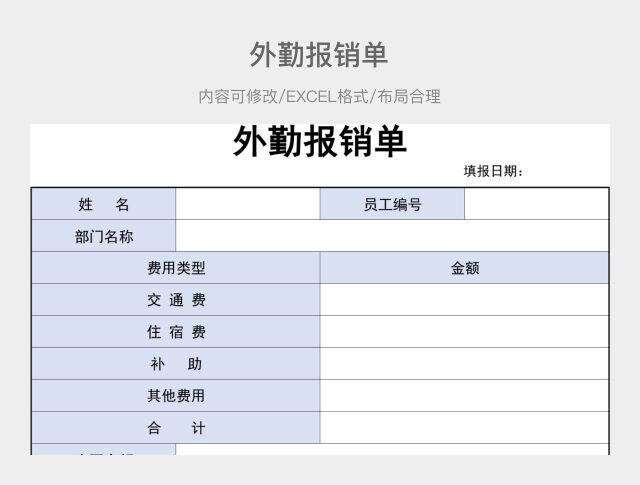
Task: Select the 其他费用 row label
Action: pos(176,396)
